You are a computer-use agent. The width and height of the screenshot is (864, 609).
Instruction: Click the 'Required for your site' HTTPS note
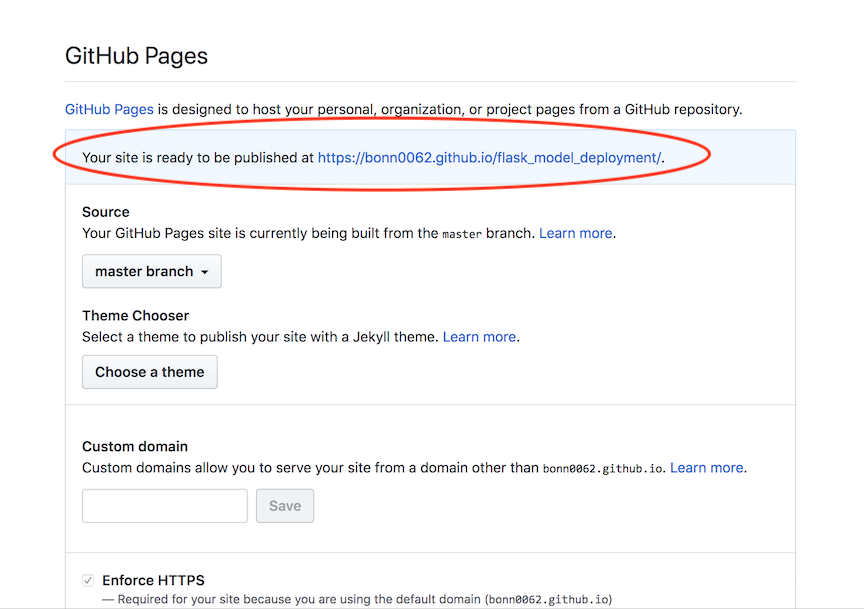[300, 599]
